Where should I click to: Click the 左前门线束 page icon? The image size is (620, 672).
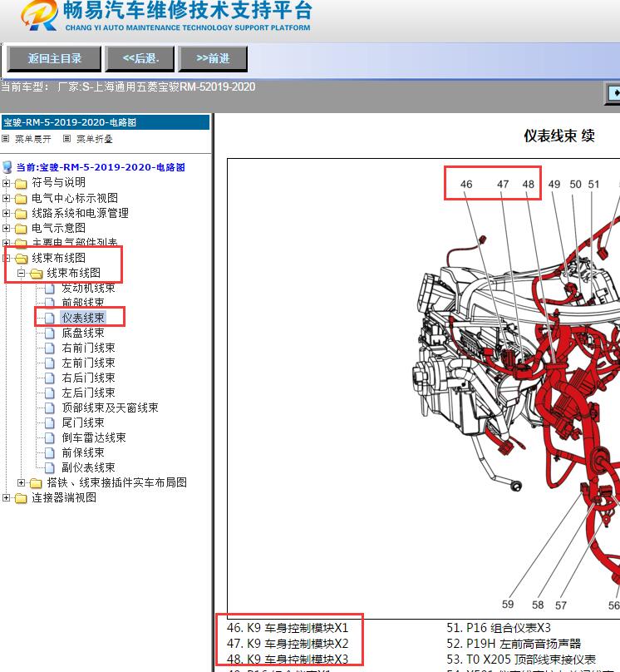coord(50,363)
